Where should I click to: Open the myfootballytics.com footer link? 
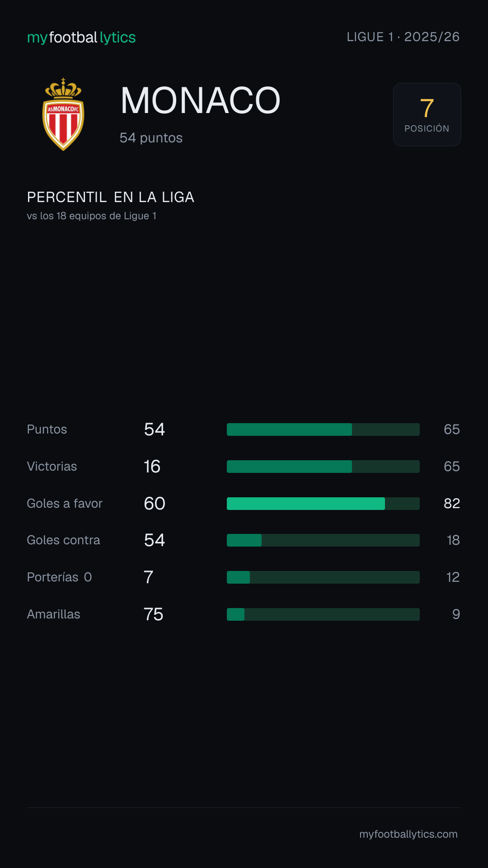(x=408, y=834)
